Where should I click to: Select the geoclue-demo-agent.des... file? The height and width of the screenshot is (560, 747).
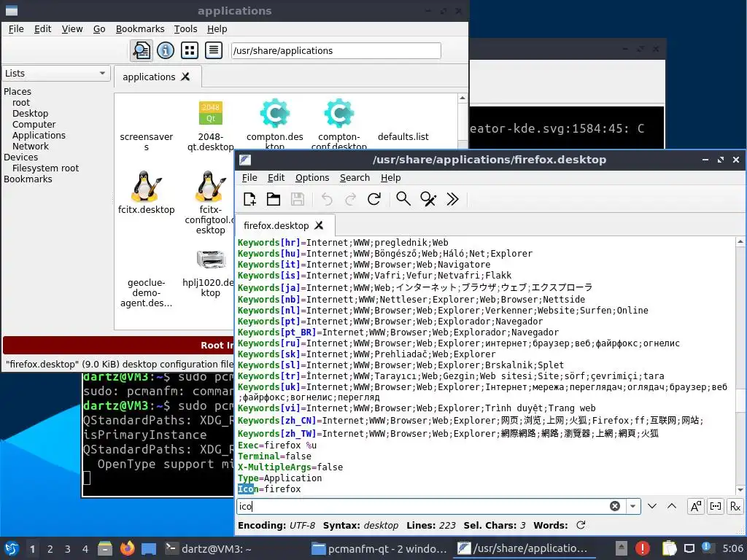pos(146,292)
